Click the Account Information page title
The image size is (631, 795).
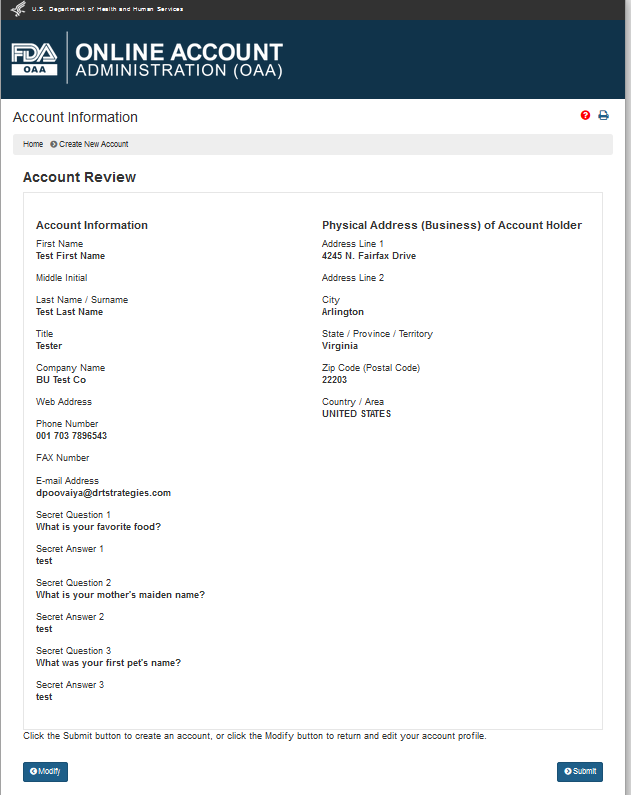[x=75, y=117]
